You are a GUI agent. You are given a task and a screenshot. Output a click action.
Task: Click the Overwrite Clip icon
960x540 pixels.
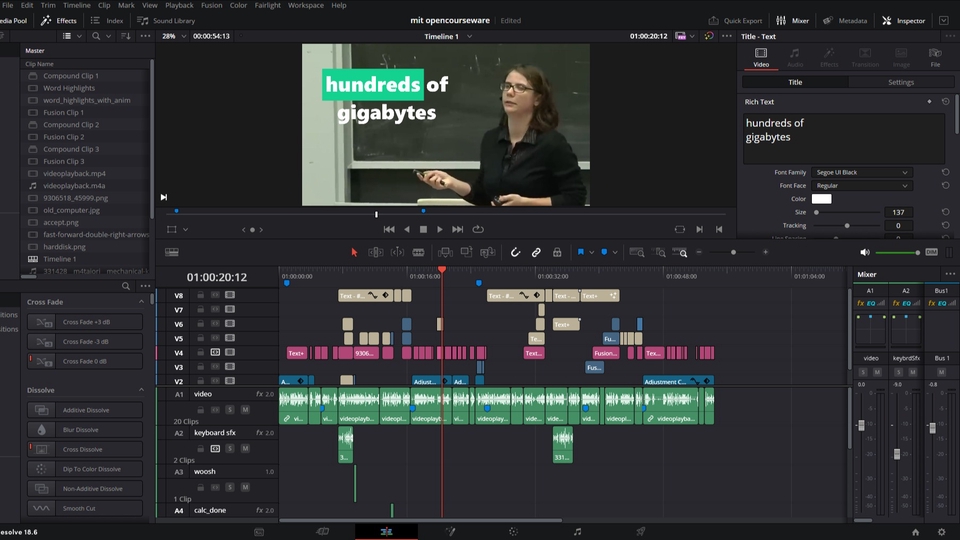click(467, 252)
